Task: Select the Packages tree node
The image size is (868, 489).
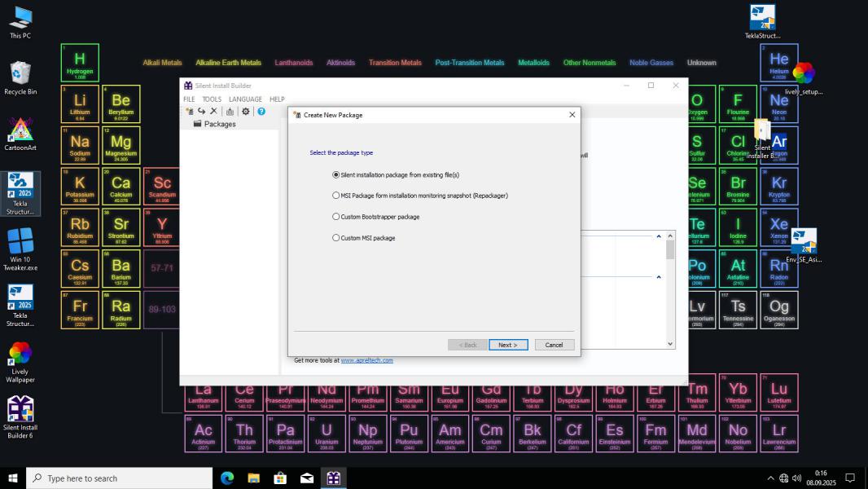Action: pos(219,124)
